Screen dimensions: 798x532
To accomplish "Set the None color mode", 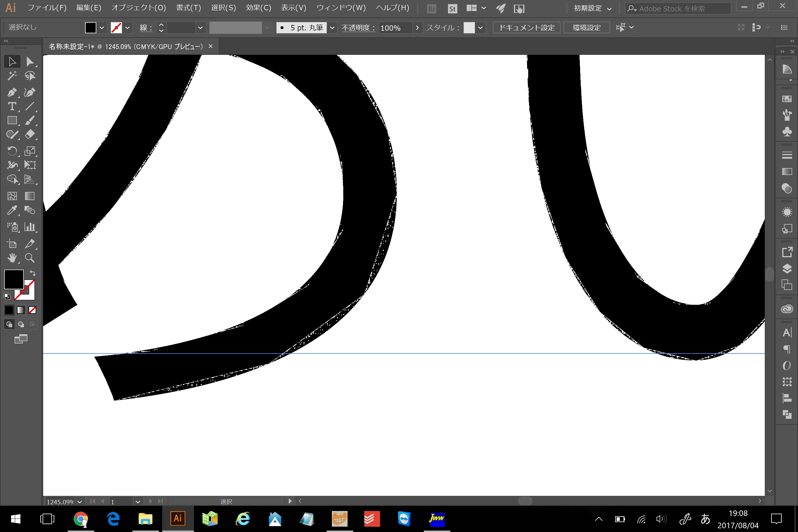I will [x=32, y=310].
